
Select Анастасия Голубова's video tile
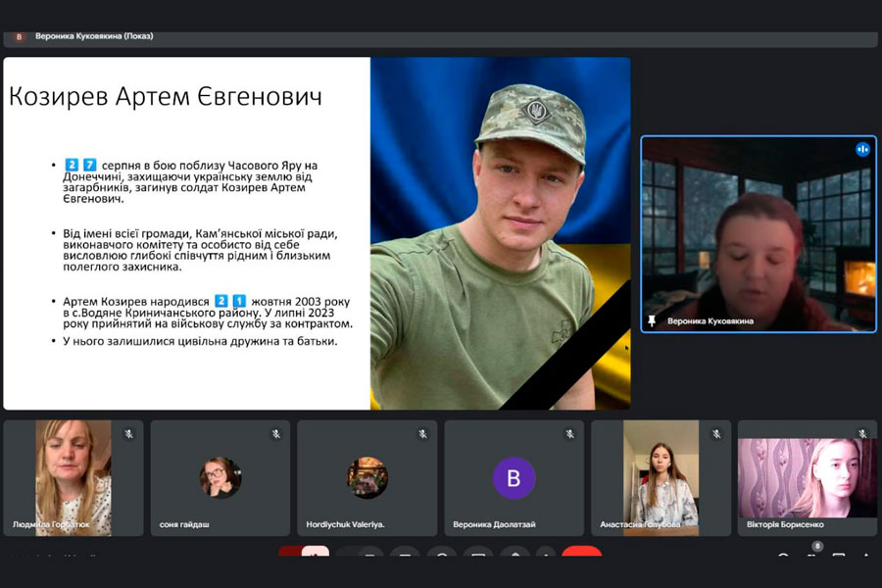click(661, 477)
